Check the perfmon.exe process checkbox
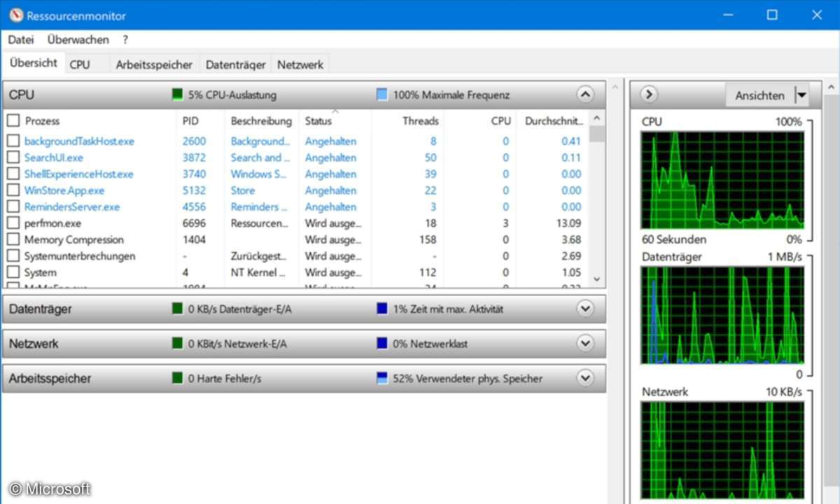The width and height of the screenshot is (840, 504). point(13,223)
